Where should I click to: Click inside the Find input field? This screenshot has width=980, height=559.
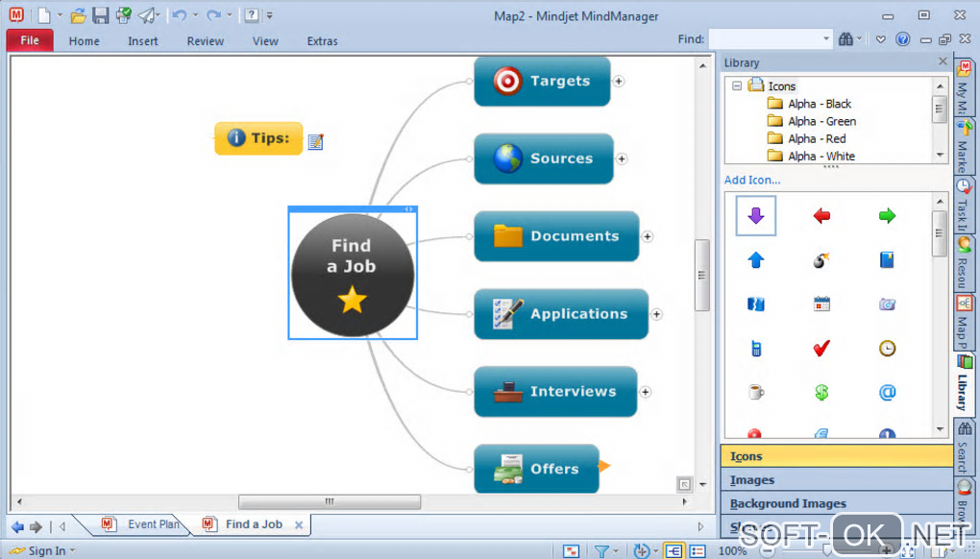click(765, 39)
